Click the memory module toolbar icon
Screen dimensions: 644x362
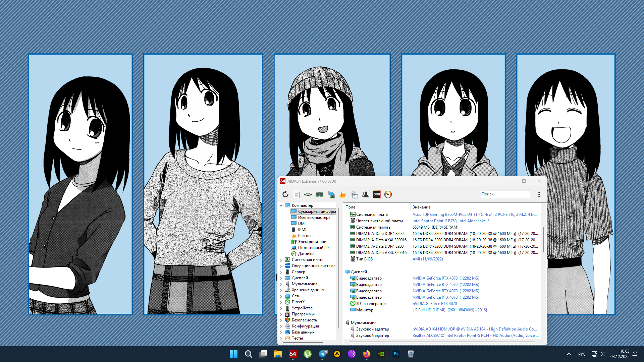click(x=319, y=194)
